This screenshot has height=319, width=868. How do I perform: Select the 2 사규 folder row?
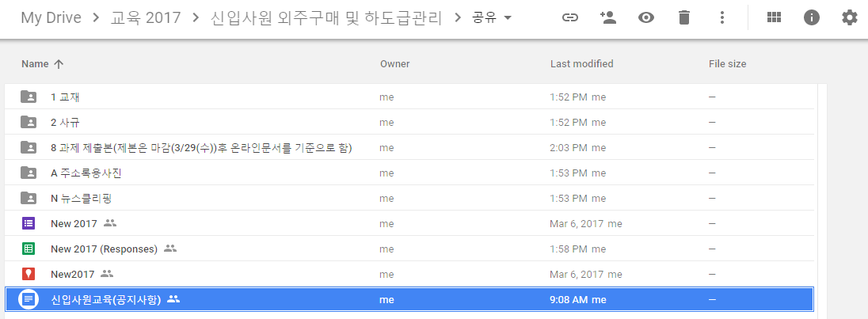coord(65,123)
